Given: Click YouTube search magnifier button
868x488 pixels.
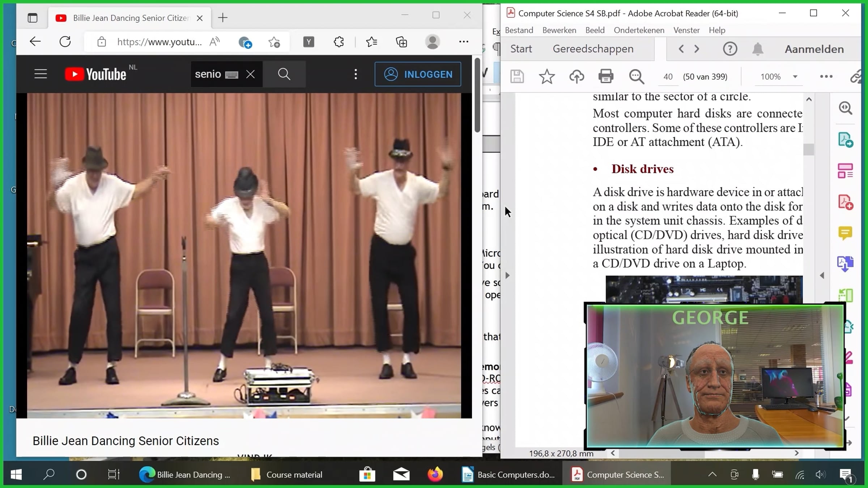Looking at the screenshot, I should click(284, 74).
